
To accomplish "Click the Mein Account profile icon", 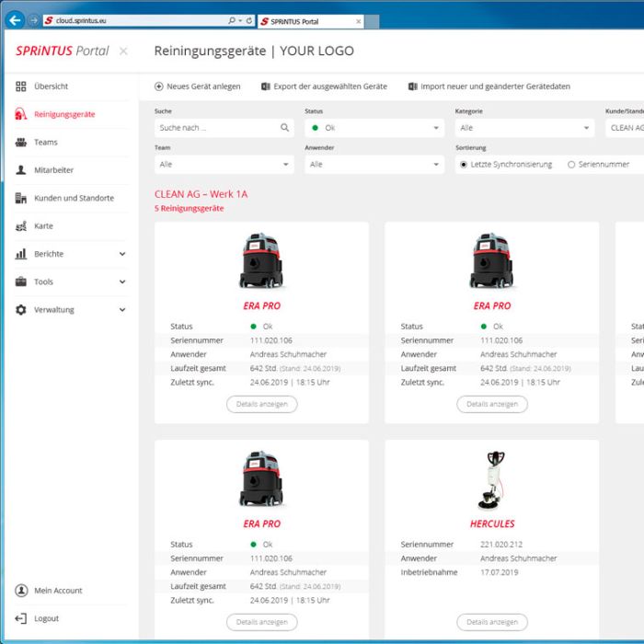I will pos(21,591).
